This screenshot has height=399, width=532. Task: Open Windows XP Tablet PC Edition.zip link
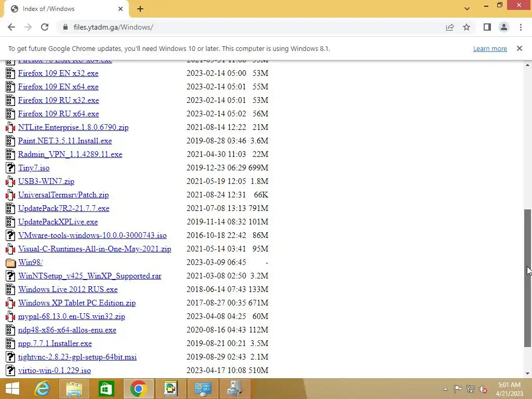tap(77, 303)
